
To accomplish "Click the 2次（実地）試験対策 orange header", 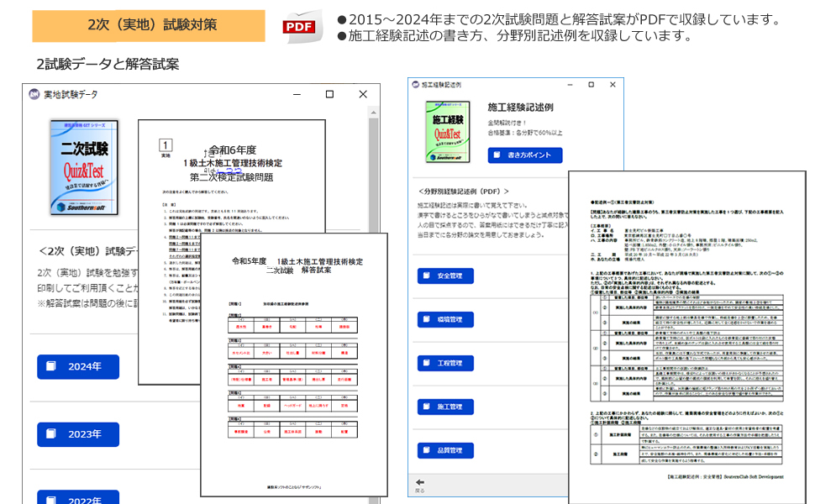I will click(x=149, y=25).
